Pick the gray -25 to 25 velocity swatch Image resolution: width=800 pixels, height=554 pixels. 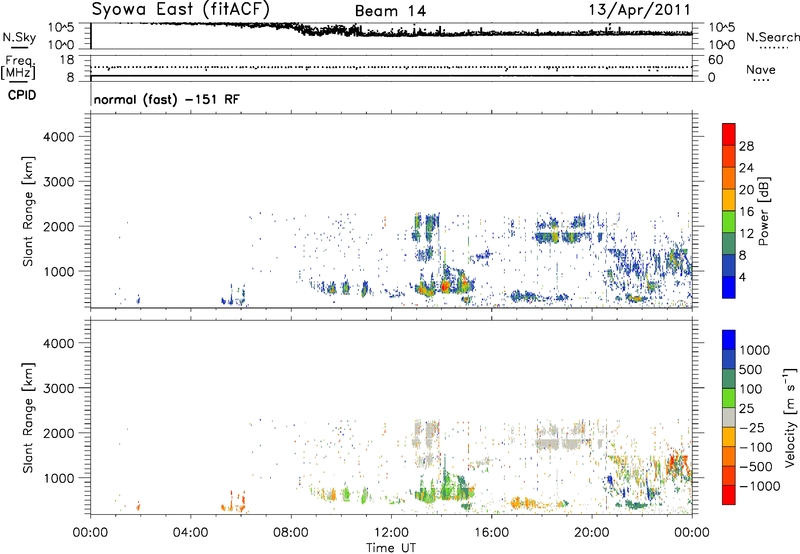729,417
